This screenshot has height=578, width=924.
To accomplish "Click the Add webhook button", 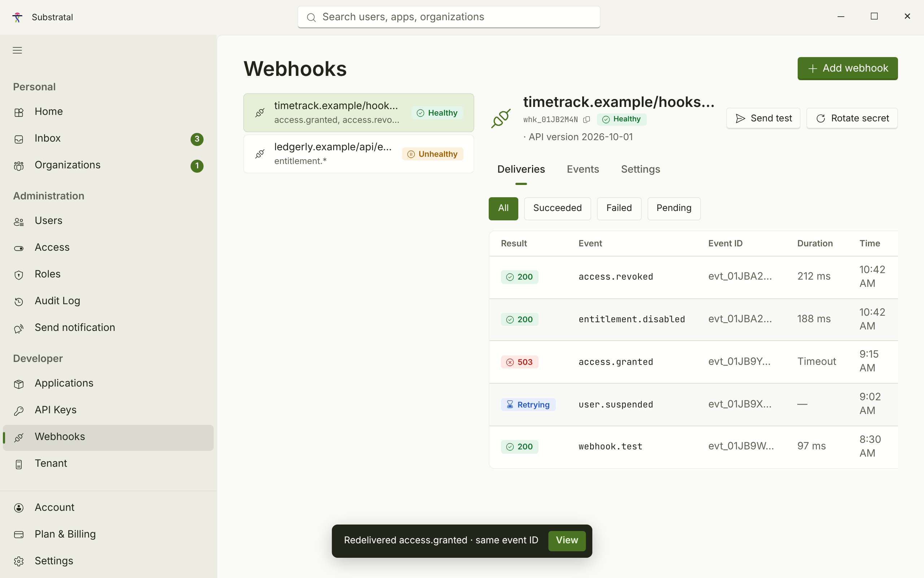I will (x=847, y=68).
